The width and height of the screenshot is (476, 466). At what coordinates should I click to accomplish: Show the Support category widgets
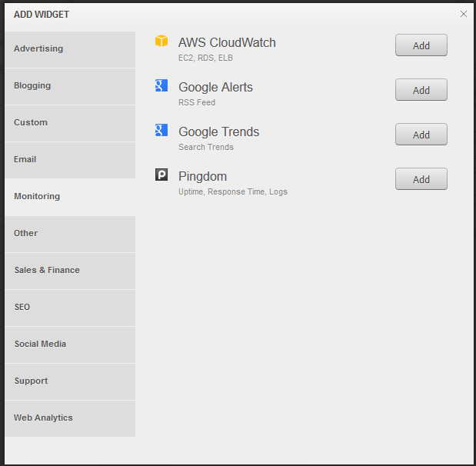[x=70, y=381]
